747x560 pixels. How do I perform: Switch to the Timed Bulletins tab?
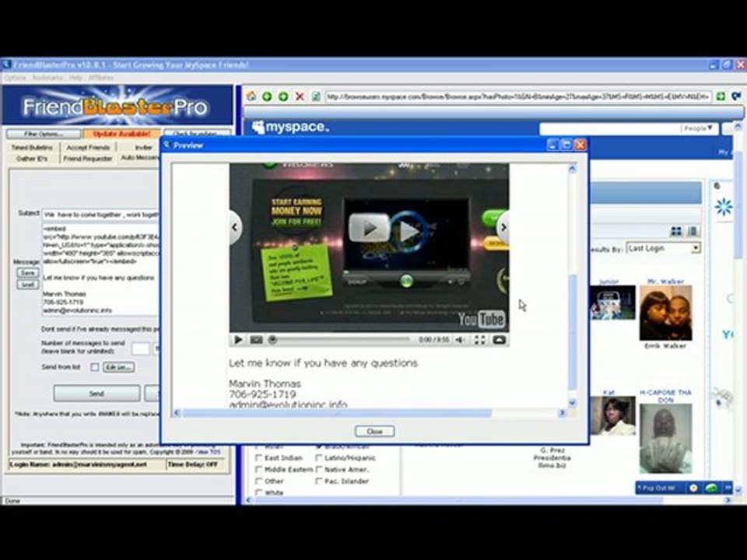[32, 148]
